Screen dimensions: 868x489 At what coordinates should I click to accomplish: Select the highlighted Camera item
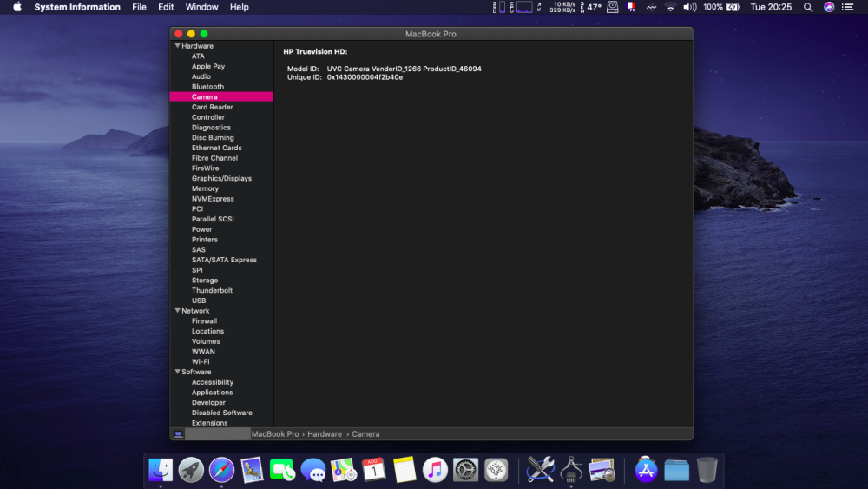coord(220,97)
